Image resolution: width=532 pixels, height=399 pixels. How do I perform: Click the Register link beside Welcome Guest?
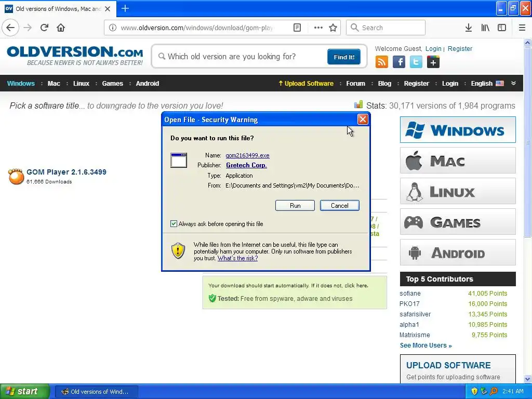click(460, 48)
